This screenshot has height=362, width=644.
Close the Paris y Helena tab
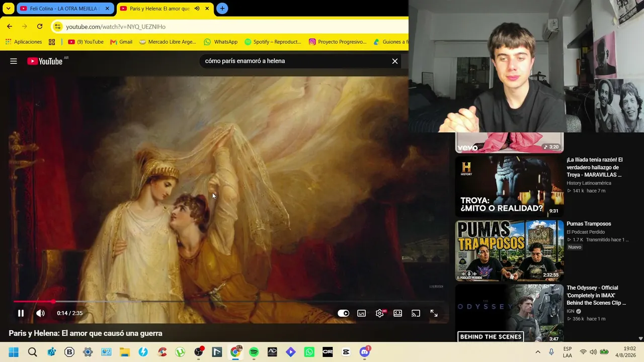[x=207, y=9]
